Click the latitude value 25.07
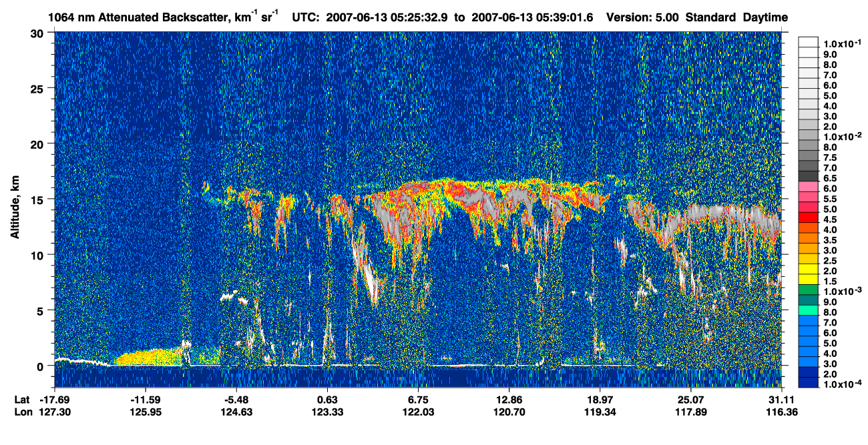868x445 pixels. [x=690, y=399]
